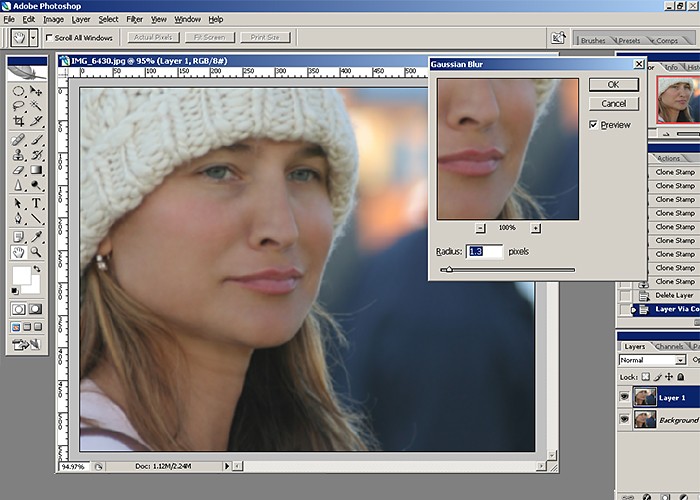Image resolution: width=700 pixels, height=500 pixels.
Task: Select the Magic Wand tool
Action: pyautogui.click(x=36, y=106)
